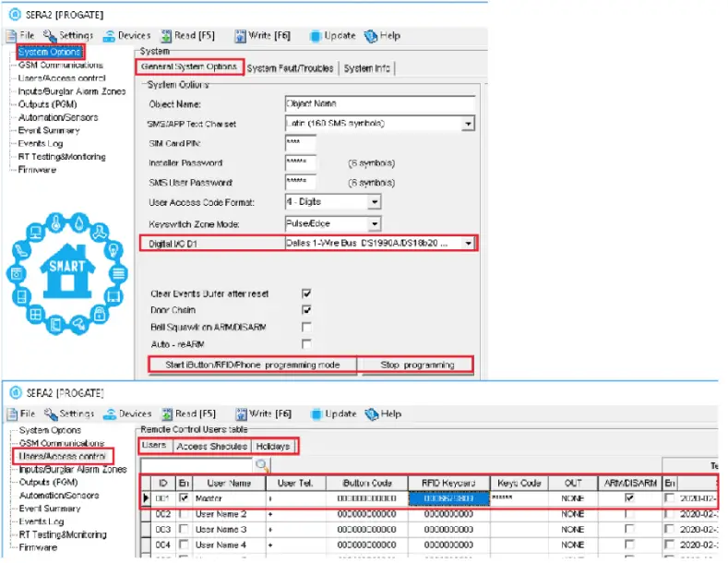
Task: Select Outputs (PGM) in top window tree
Action: coord(47,104)
